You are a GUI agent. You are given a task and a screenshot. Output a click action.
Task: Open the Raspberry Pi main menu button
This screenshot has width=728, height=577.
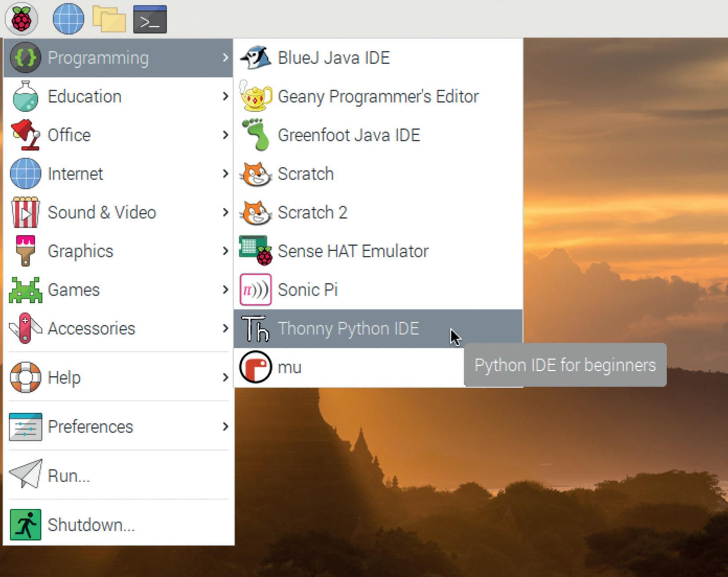(21, 19)
